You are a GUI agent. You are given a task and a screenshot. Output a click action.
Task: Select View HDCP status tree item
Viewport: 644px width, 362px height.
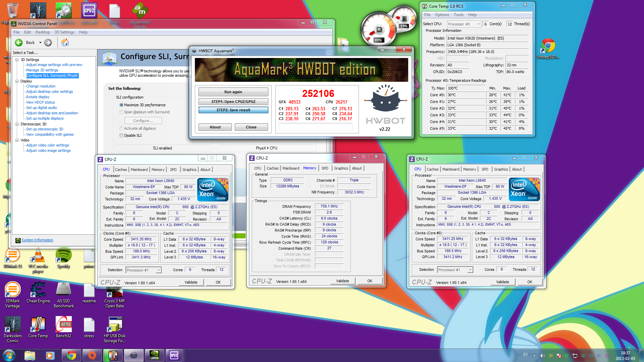point(41,102)
